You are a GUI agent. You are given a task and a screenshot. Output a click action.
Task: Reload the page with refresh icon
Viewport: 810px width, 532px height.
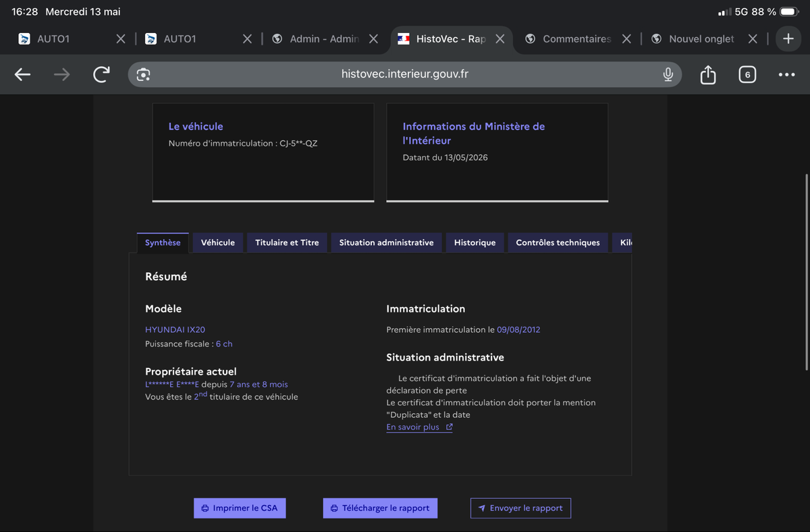tap(101, 74)
